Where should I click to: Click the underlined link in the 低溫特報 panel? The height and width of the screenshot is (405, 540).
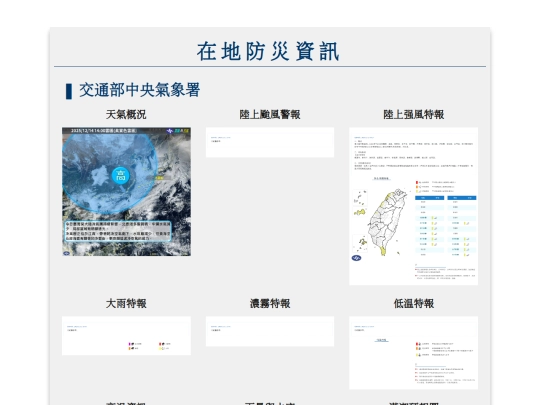pyautogui.click(x=382, y=340)
